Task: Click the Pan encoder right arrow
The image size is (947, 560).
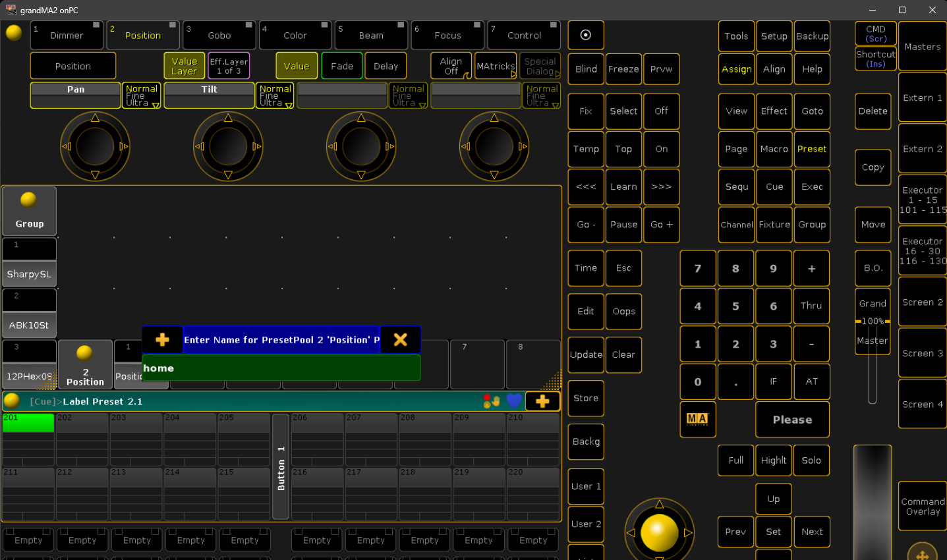Action: point(123,146)
